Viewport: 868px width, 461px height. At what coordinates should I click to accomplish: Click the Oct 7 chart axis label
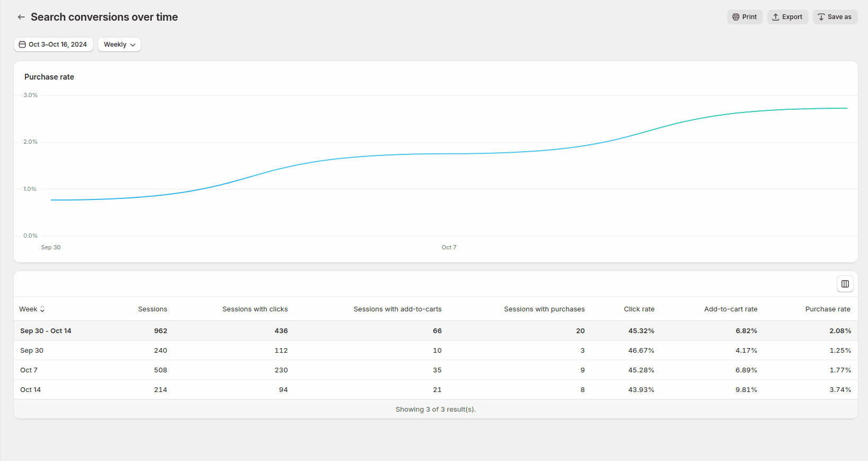coord(449,247)
